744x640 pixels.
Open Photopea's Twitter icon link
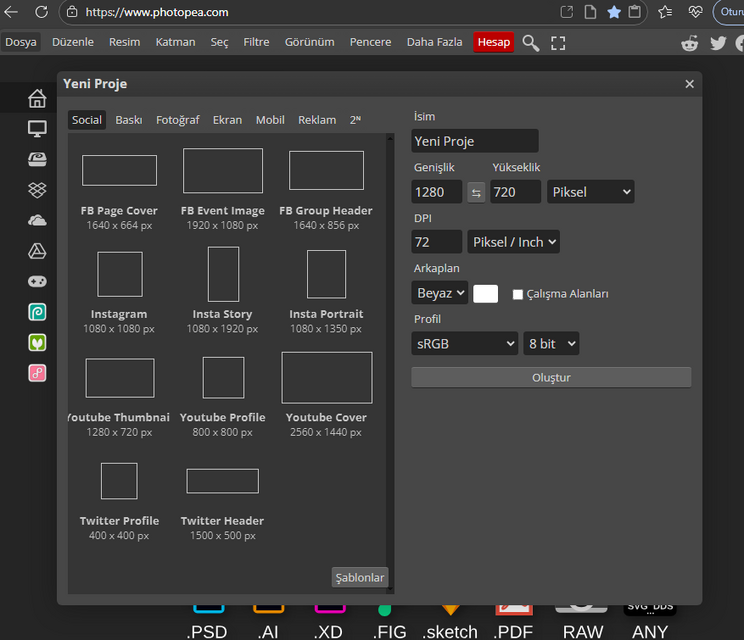[718, 43]
